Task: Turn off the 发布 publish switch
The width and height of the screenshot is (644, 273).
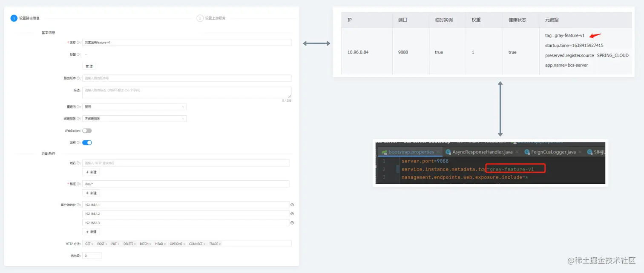Action: [x=87, y=142]
